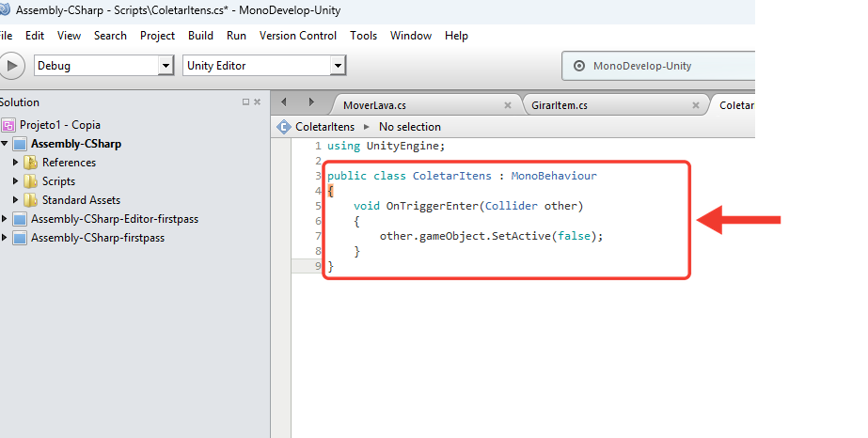Click line number 9 in the gutter
This screenshot has width=868, height=438.
click(318, 266)
